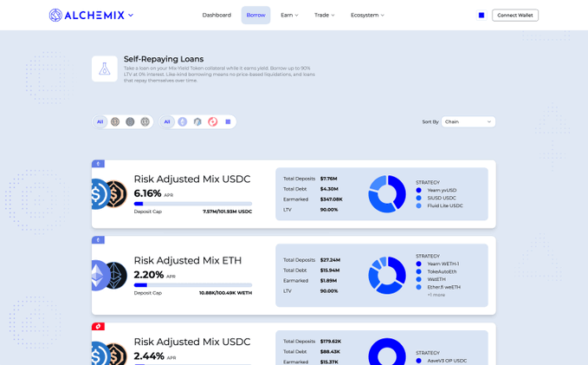Image resolution: width=588 pixels, height=365 pixels.
Task: Open the Risk Adjusted Mix ETH vault
Action: (x=188, y=260)
